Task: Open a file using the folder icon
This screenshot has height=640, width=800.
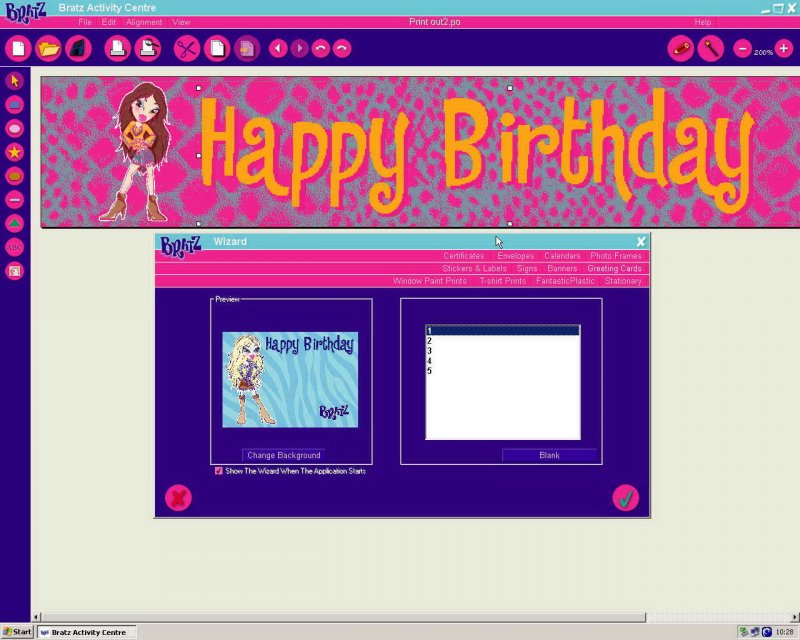Action: tap(48, 47)
